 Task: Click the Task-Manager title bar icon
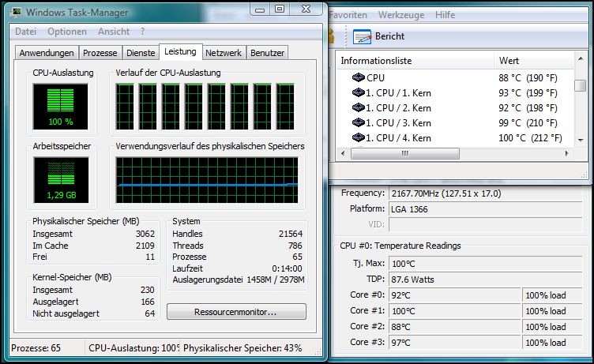coord(16,13)
